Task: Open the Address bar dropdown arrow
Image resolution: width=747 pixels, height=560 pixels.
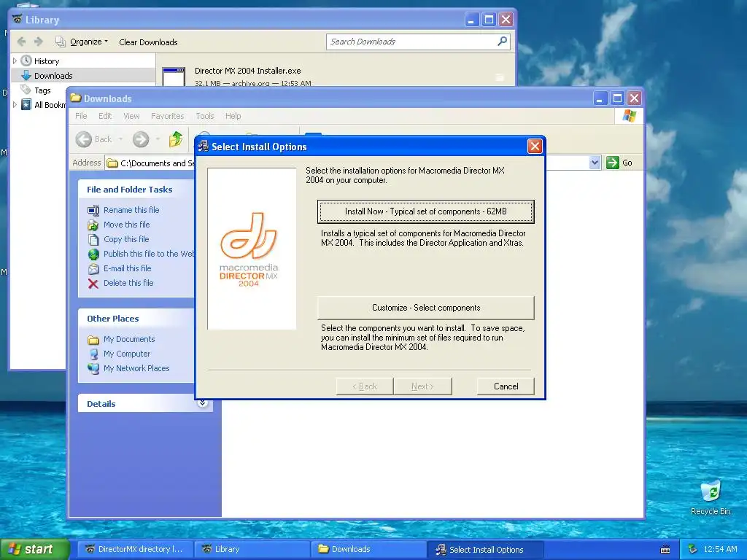Action: click(x=595, y=163)
